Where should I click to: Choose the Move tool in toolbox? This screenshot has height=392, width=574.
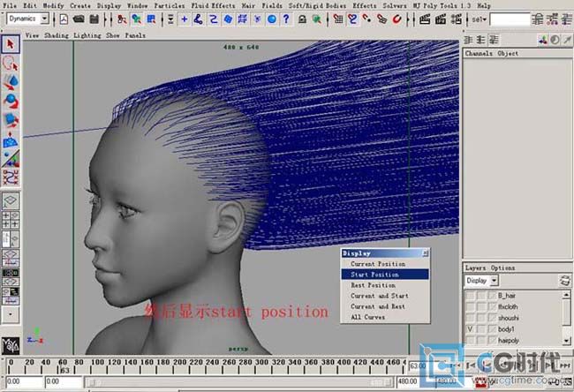(x=11, y=82)
